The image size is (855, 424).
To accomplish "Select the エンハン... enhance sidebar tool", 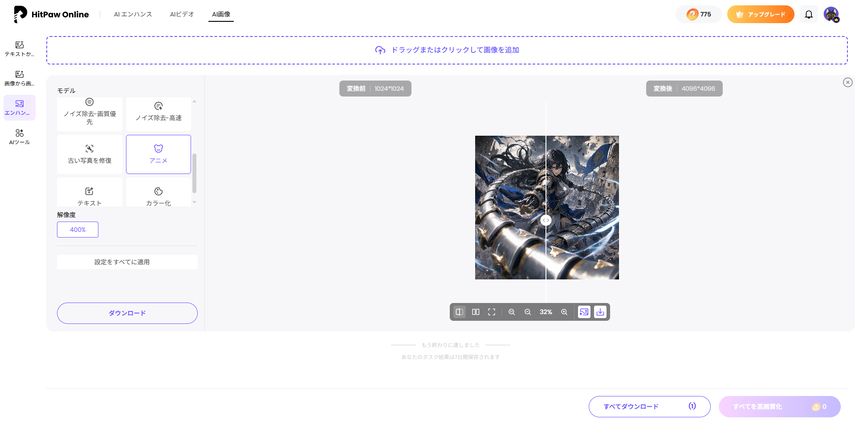I will 20,107.
